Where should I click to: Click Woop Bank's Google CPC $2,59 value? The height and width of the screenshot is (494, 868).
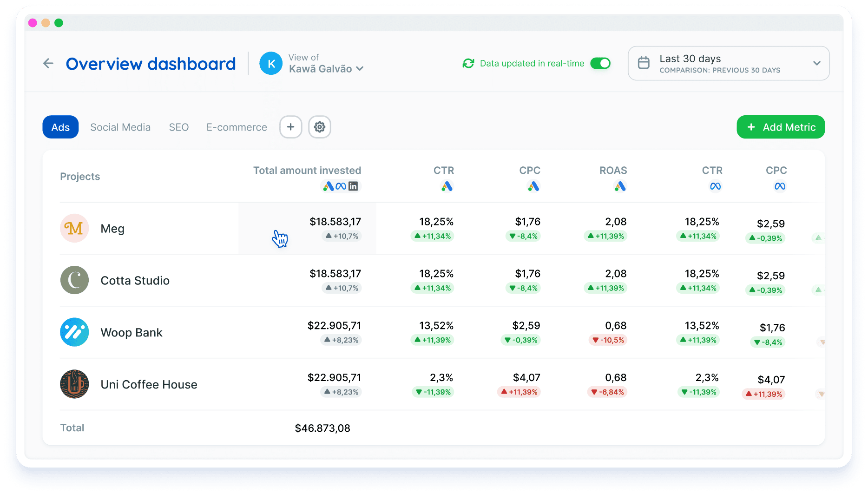[526, 326]
